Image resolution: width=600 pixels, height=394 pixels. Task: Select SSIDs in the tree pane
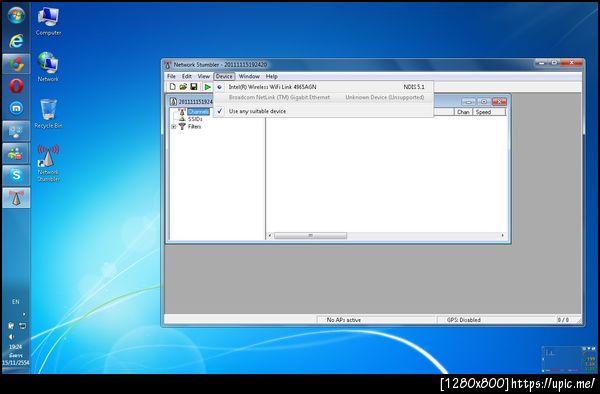coord(195,119)
